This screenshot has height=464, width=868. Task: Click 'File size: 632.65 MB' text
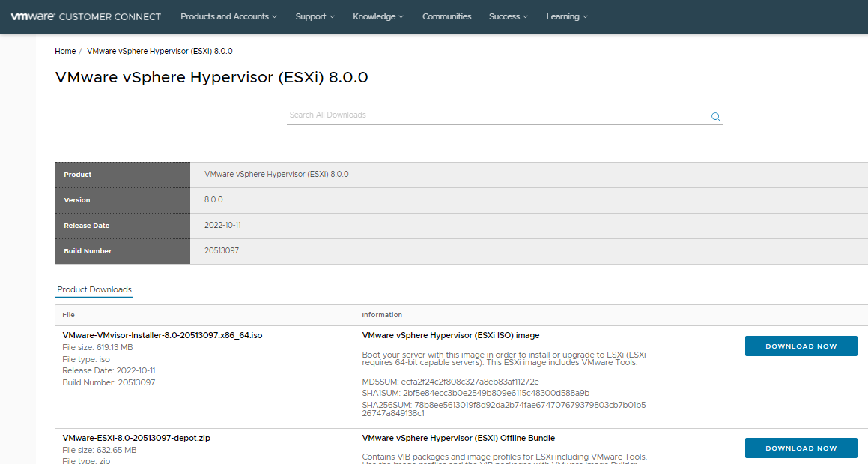[99, 451]
